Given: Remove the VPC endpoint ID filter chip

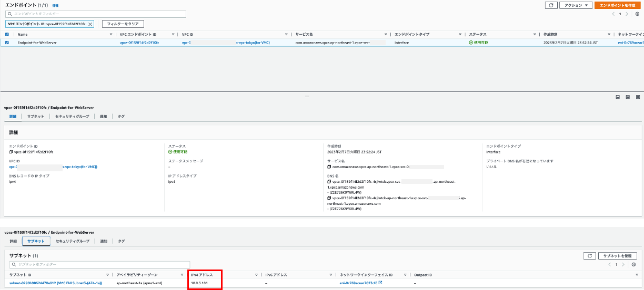Looking at the screenshot, I should (x=90, y=24).
